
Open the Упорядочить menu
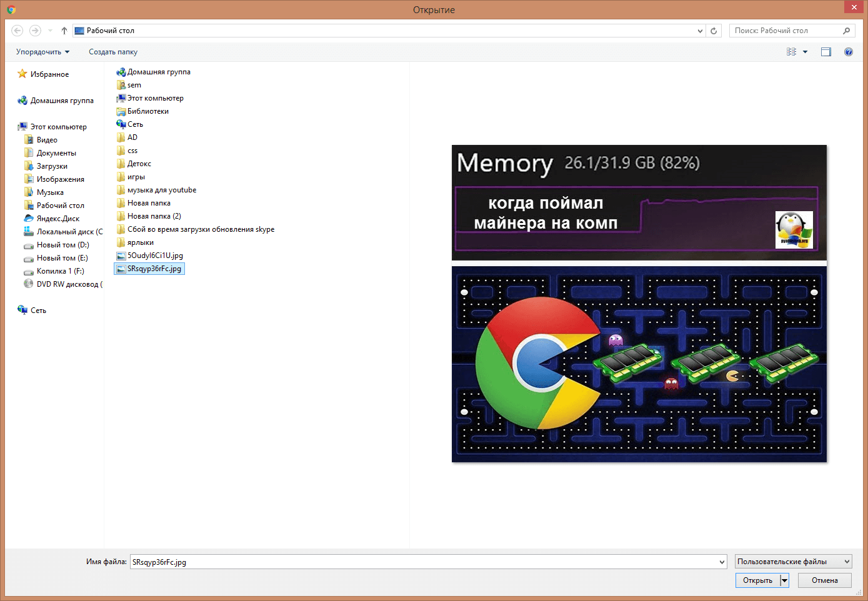point(42,52)
